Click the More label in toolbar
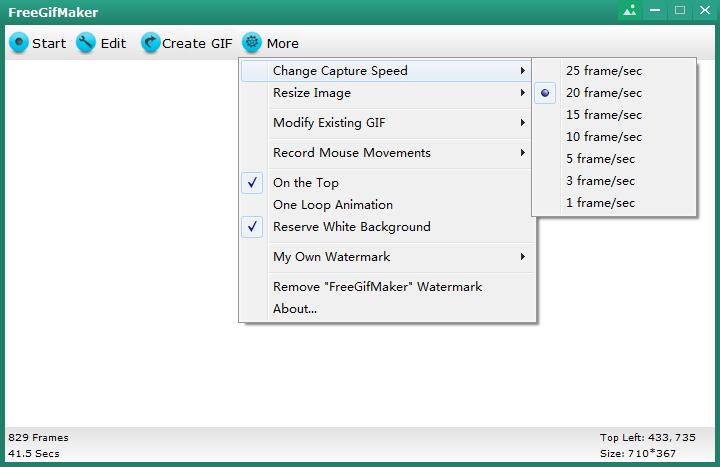 282,43
